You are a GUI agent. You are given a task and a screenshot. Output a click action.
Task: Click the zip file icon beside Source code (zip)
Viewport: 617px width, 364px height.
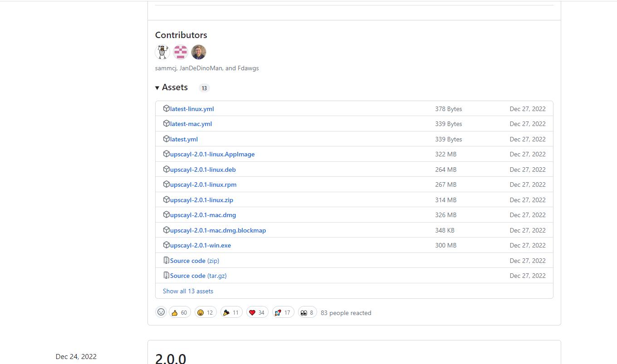coord(166,261)
